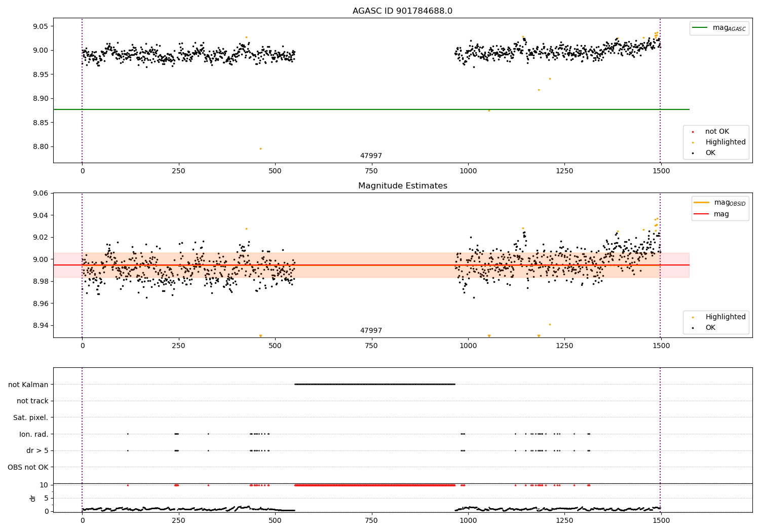
Task: Click the '1000' x-axis tick of the top plot
Action: point(468,171)
